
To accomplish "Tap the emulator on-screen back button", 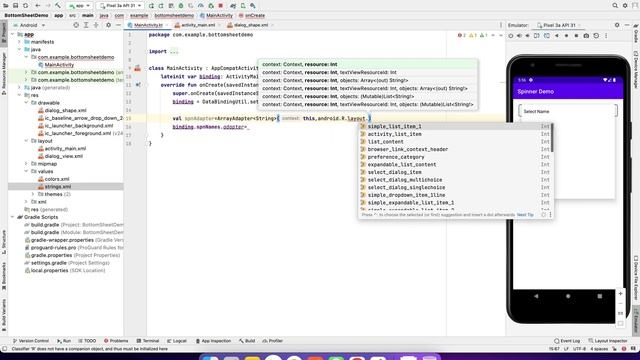I will click(x=536, y=296).
